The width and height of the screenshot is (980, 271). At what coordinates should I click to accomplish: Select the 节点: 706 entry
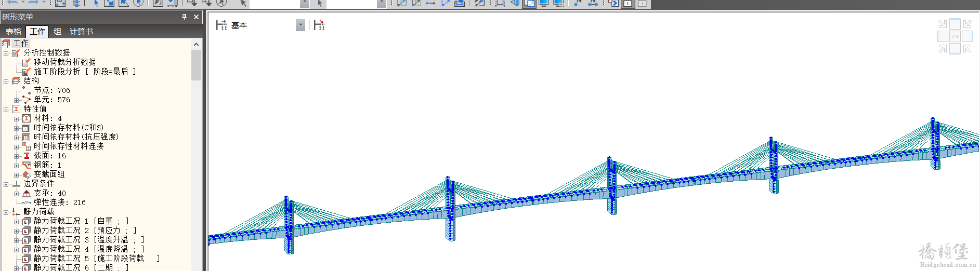click(52, 90)
